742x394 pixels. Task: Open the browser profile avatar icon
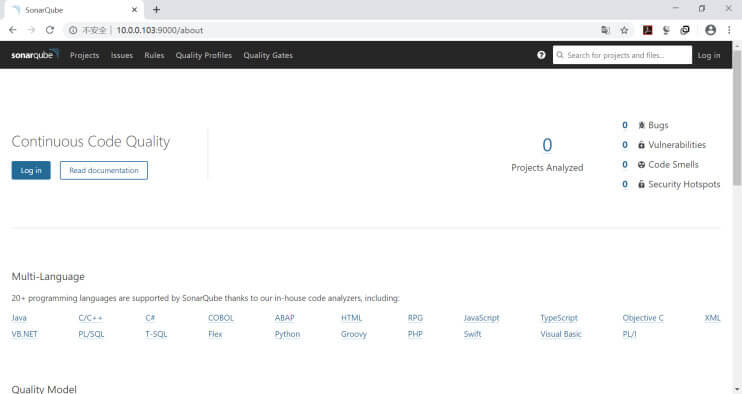pos(710,30)
